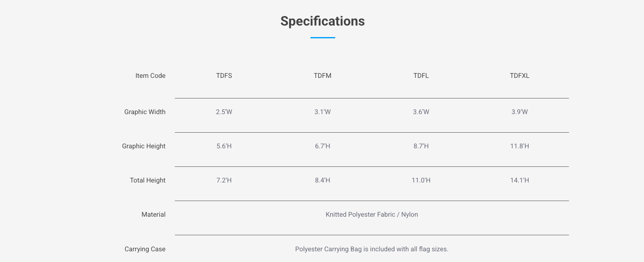The width and height of the screenshot is (644, 262).
Task: Select the 11.8'H graphic height value
Action: pyautogui.click(x=519, y=146)
